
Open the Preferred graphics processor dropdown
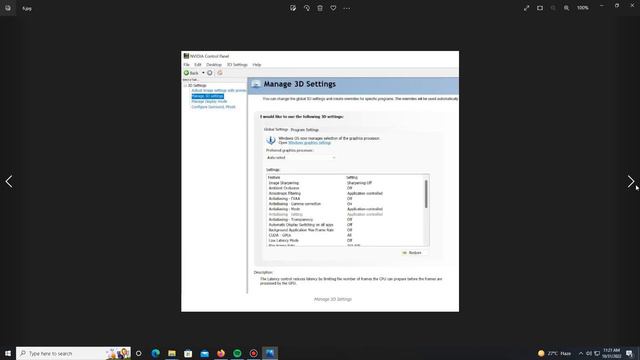coord(301,158)
